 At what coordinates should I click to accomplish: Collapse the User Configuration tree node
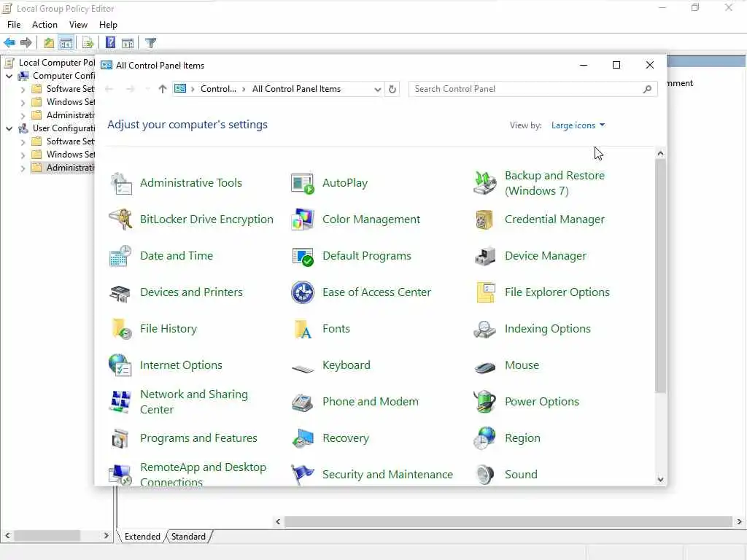pos(9,128)
